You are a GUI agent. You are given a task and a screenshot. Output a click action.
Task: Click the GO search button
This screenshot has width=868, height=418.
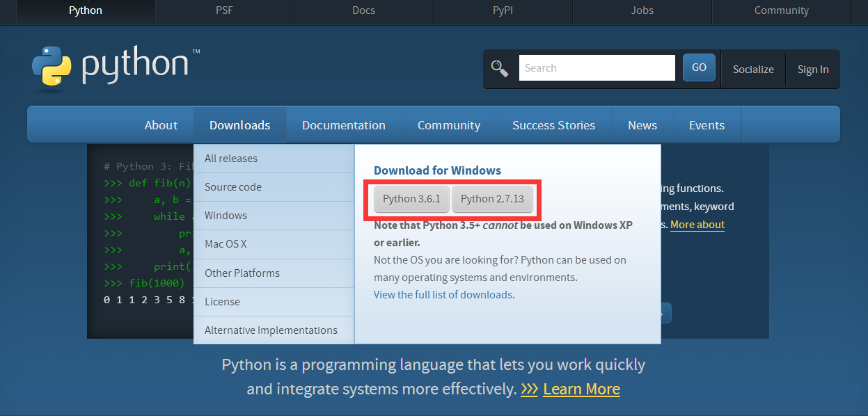[699, 67]
